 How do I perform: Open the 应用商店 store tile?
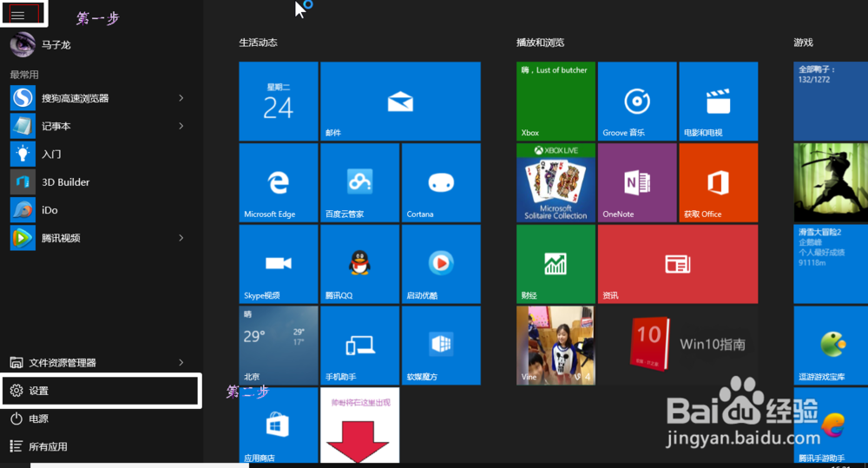[279, 425]
